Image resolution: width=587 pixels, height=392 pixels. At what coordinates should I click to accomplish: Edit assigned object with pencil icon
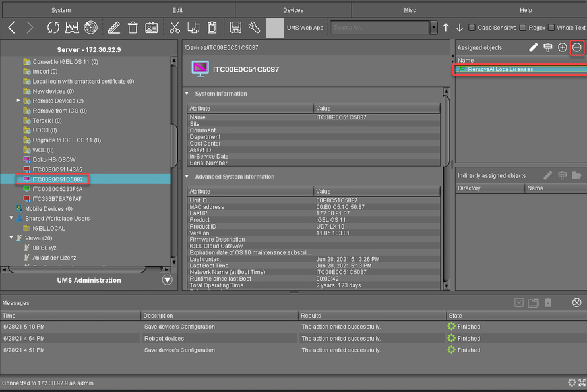tap(534, 47)
